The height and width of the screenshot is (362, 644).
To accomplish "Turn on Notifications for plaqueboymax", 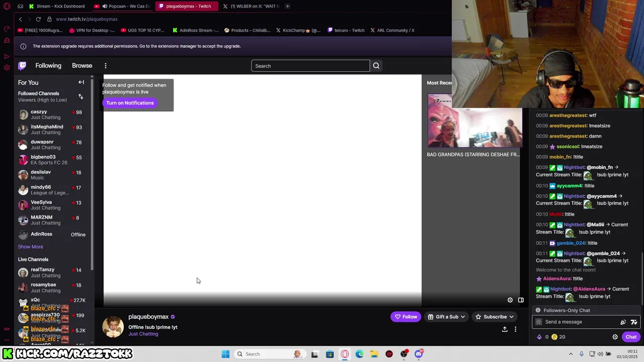I will pyautogui.click(x=130, y=103).
